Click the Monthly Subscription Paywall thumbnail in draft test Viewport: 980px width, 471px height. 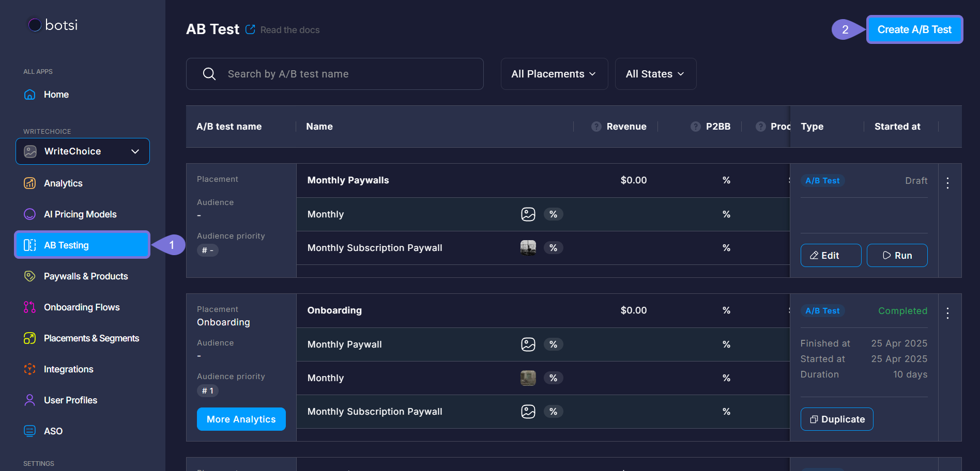tap(528, 248)
